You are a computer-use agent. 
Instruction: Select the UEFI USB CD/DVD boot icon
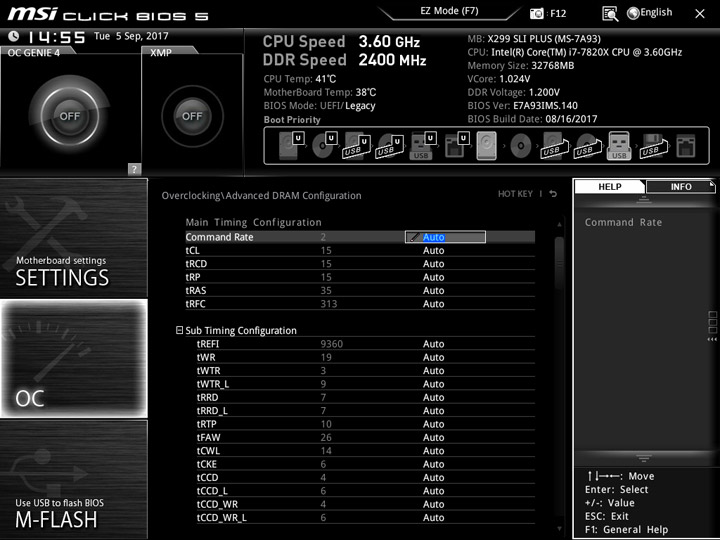tap(389, 146)
